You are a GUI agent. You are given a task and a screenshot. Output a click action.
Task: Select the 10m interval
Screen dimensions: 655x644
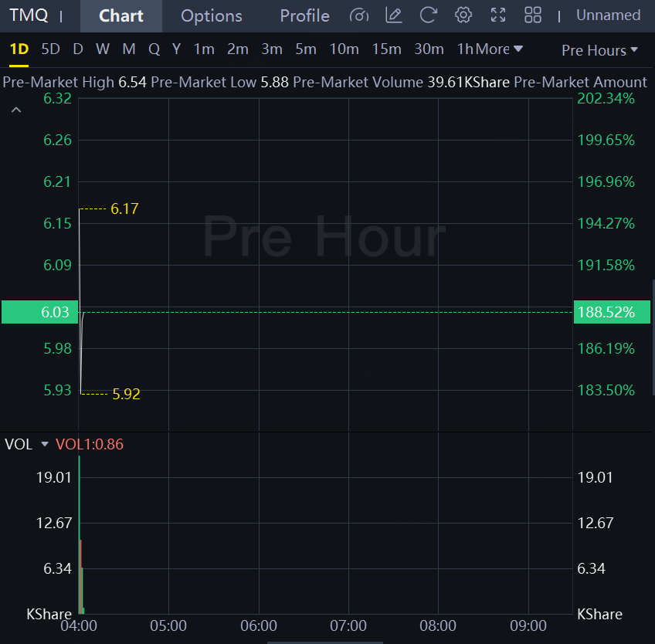[x=344, y=49]
